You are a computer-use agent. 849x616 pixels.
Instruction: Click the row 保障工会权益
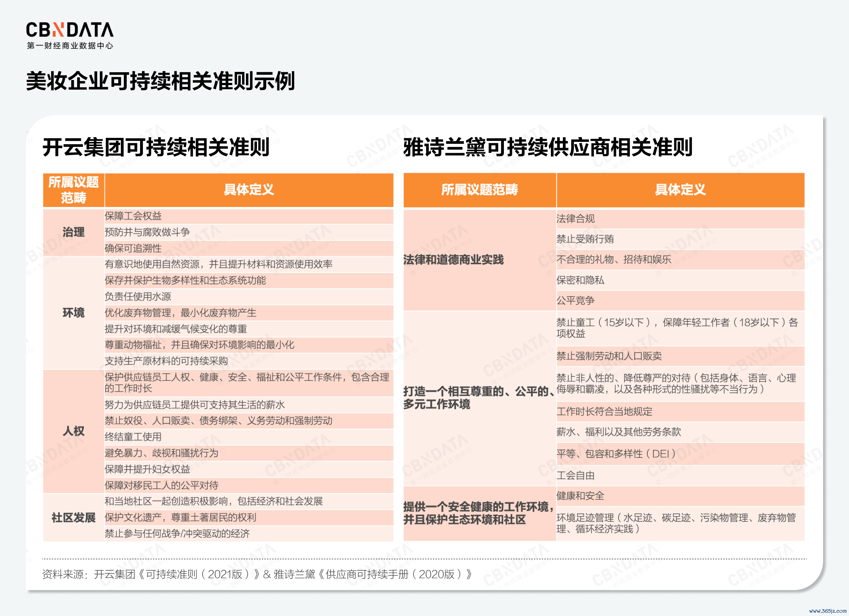(133, 216)
